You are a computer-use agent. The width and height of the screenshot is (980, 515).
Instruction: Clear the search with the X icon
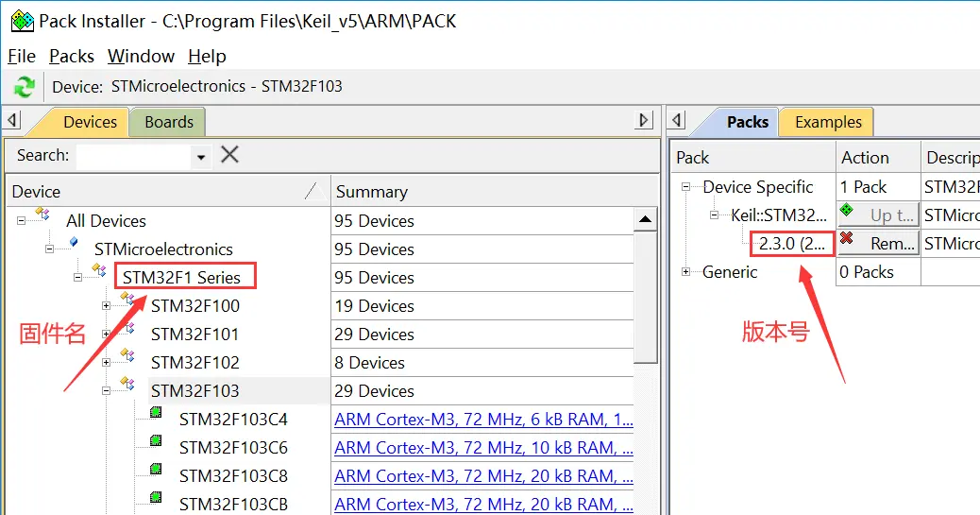(x=229, y=154)
